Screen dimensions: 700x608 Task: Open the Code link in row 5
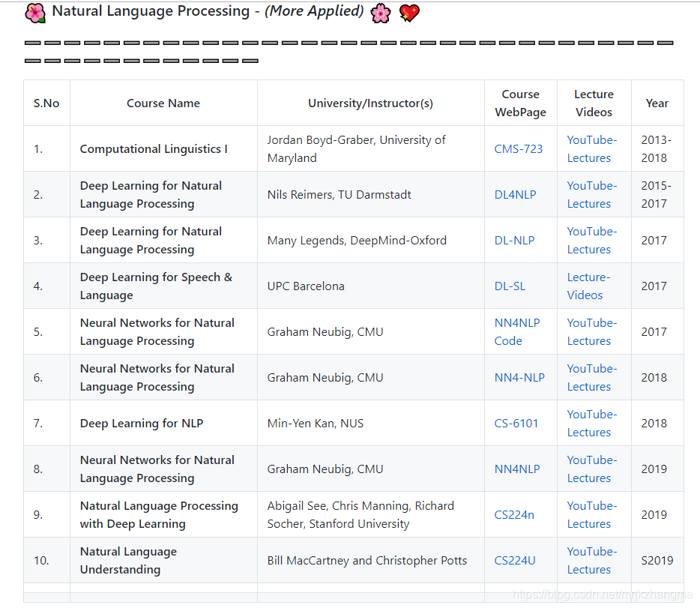click(x=508, y=341)
